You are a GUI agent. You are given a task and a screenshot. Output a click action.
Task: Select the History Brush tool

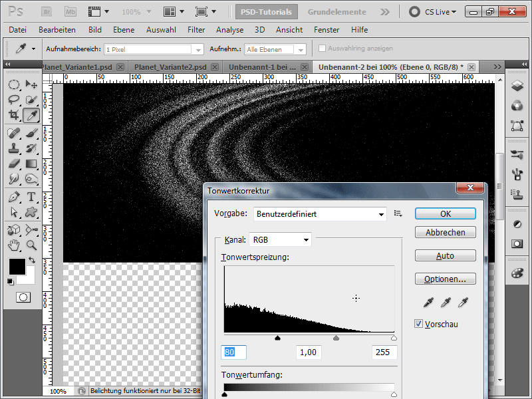pyautogui.click(x=31, y=148)
